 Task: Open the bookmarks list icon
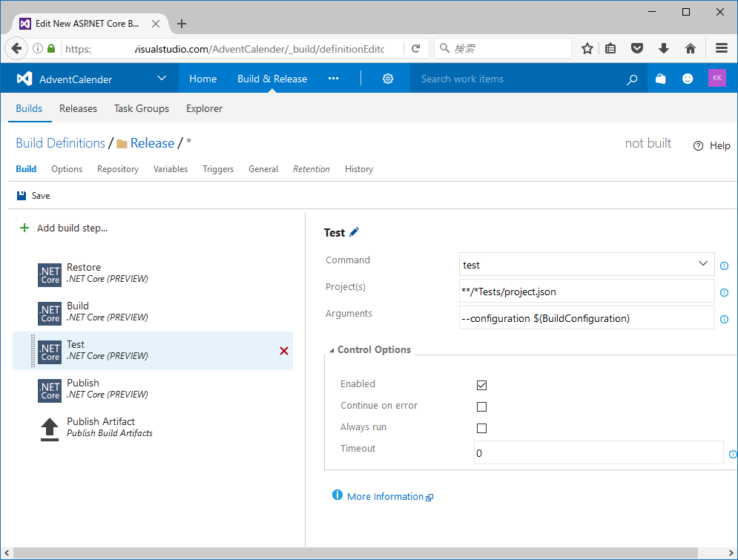[610, 48]
